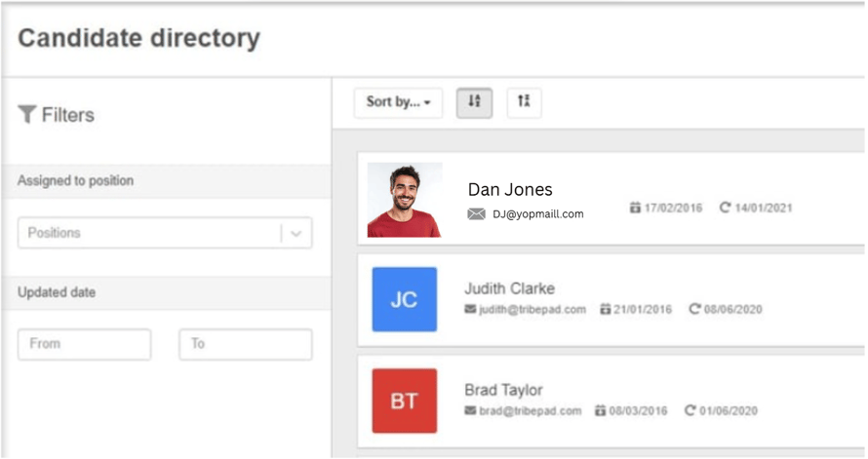Click the blue JC avatar
The image size is (868, 459).
[404, 300]
